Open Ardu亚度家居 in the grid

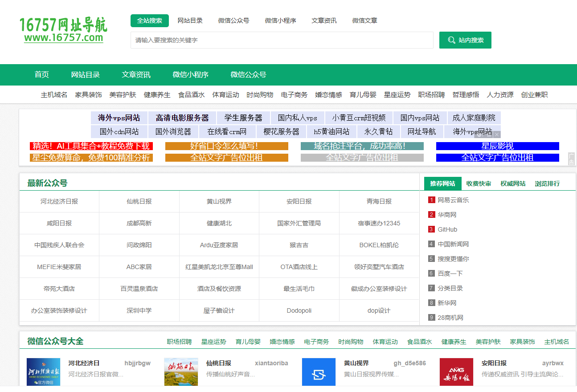tap(219, 245)
